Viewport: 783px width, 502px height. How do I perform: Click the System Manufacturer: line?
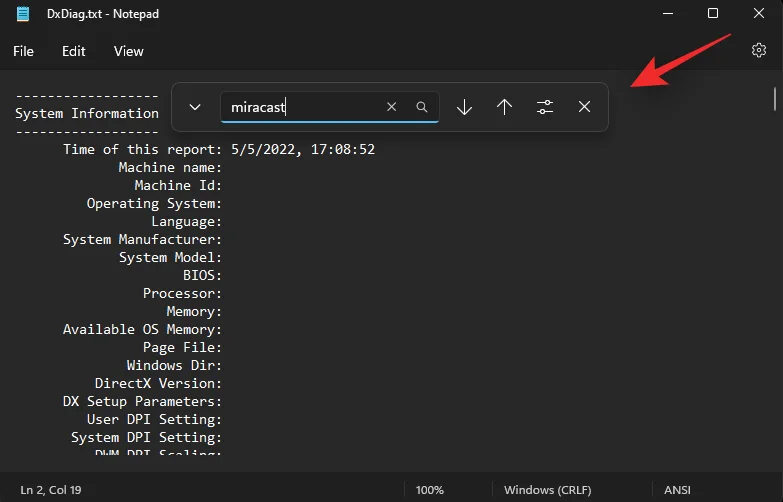pyautogui.click(x=142, y=239)
